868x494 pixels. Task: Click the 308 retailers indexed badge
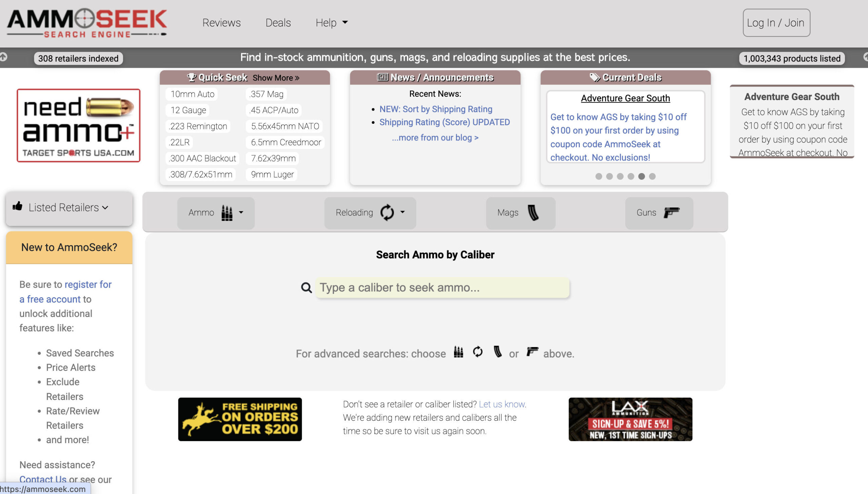pos(78,58)
